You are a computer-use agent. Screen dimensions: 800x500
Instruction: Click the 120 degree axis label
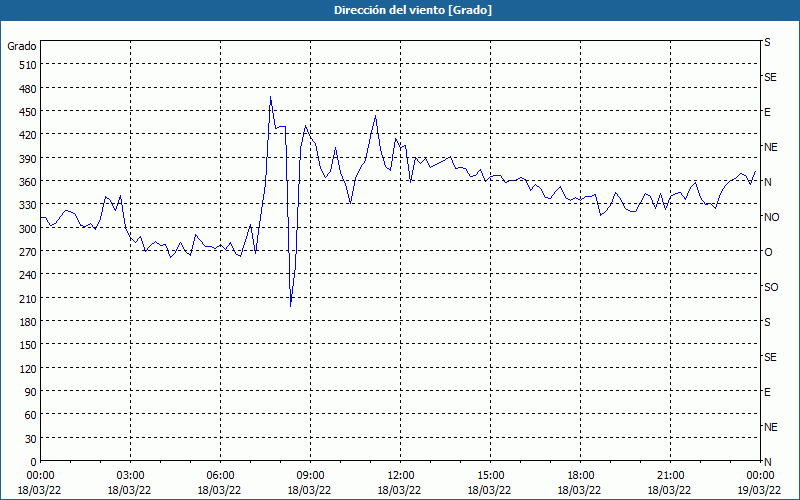(29, 368)
